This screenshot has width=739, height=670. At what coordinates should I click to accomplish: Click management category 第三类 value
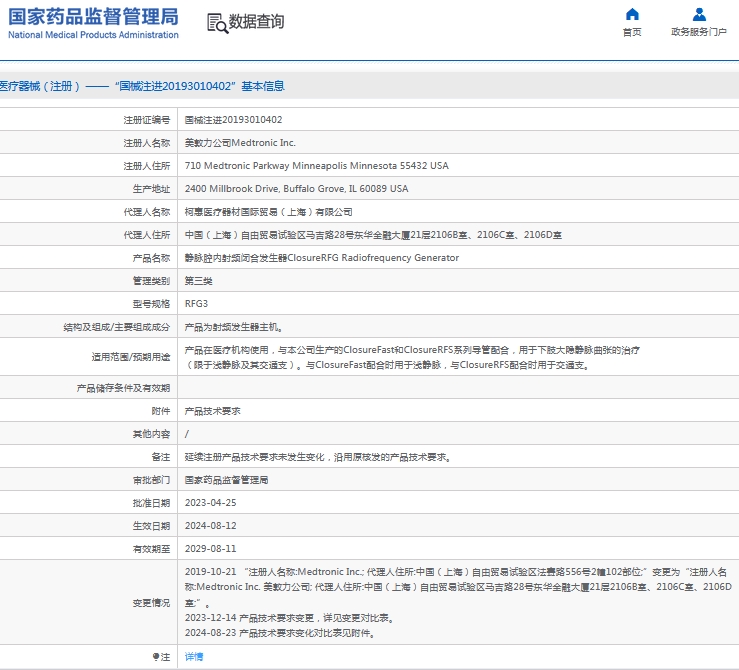pyautogui.click(x=198, y=281)
